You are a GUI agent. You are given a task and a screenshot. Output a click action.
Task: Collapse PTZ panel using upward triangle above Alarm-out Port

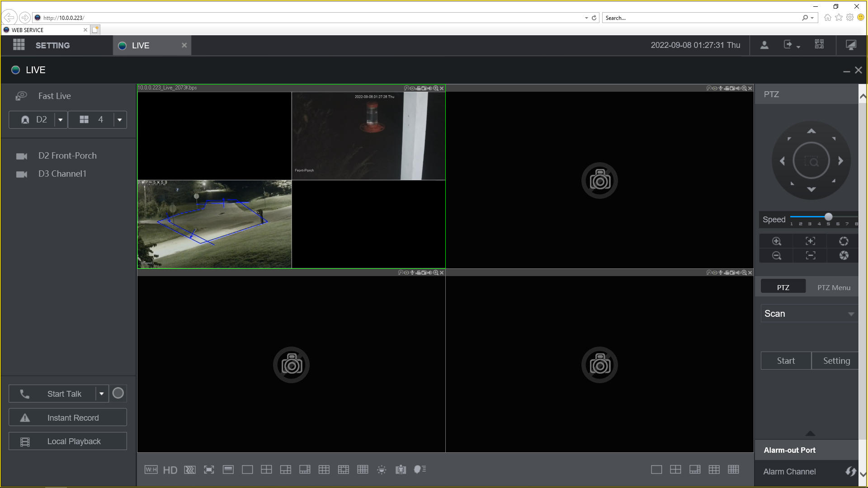810,433
